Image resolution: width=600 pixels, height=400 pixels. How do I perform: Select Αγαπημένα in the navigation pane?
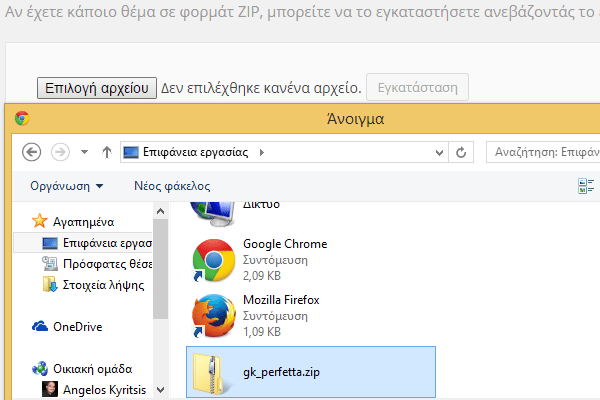click(83, 222)
